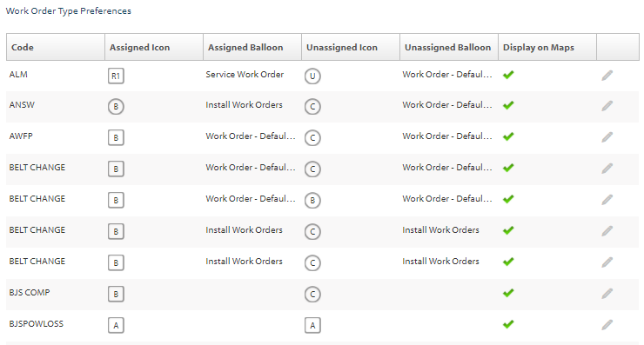Click the BJSPOWLOSS edit pencil icon
The height and width of the screenshot is (345, 644).
607,325
